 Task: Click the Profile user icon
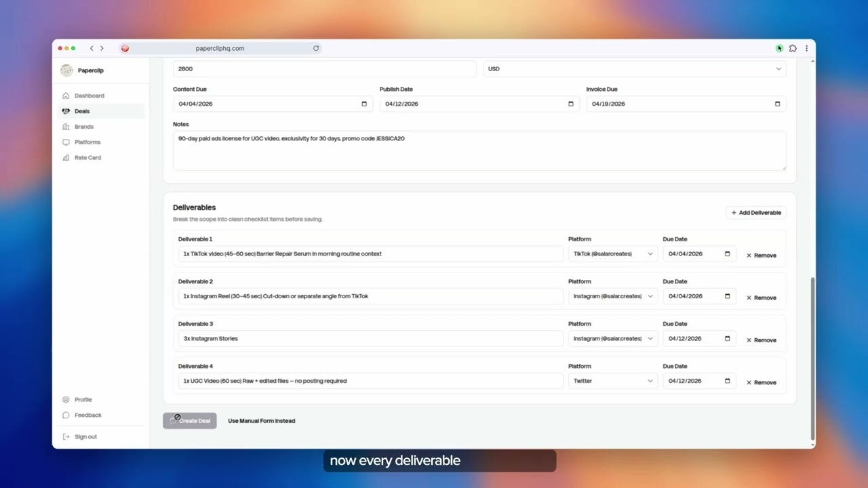click(66, 399)
